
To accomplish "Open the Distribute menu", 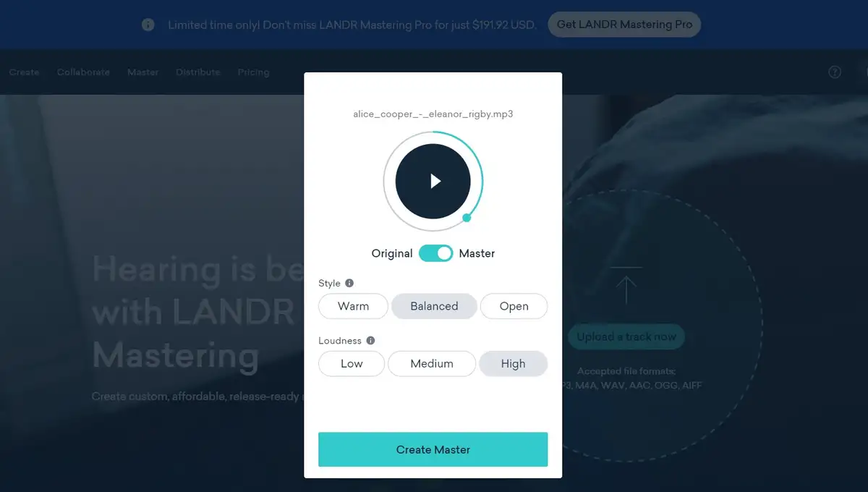I will point(197,72).
